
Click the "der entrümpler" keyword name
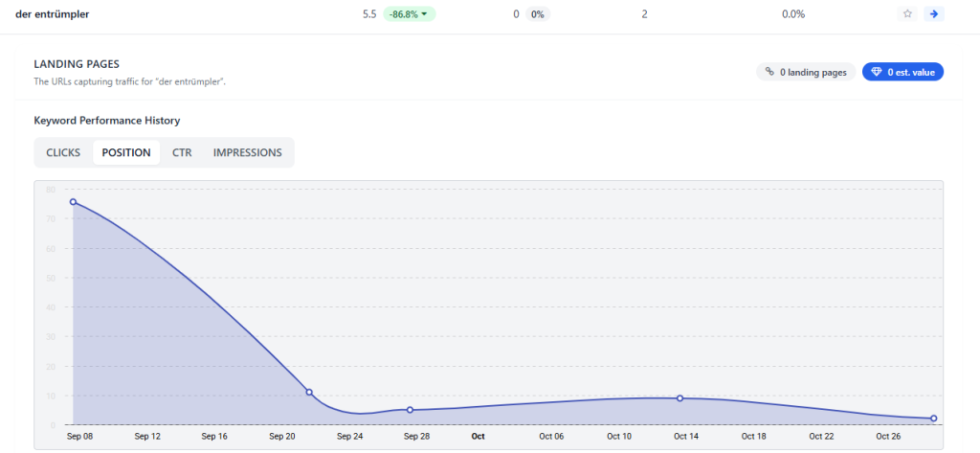click(x=53, y=14)
